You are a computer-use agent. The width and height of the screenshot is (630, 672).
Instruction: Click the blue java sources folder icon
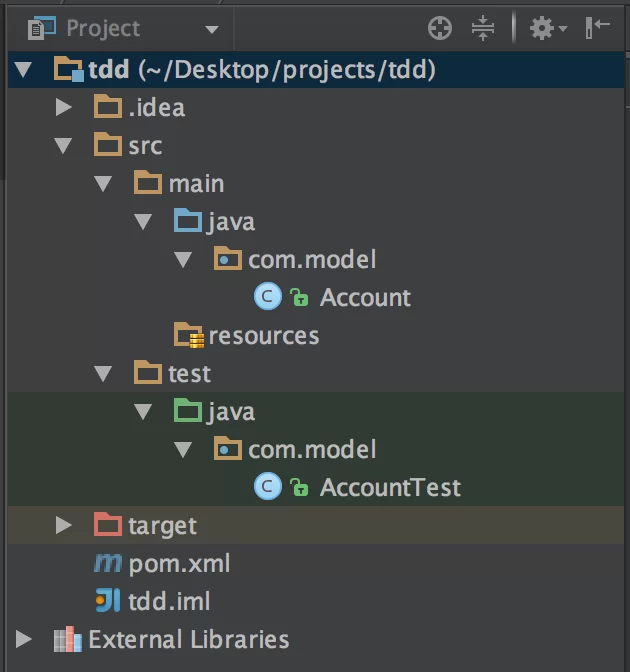[187, 221]
